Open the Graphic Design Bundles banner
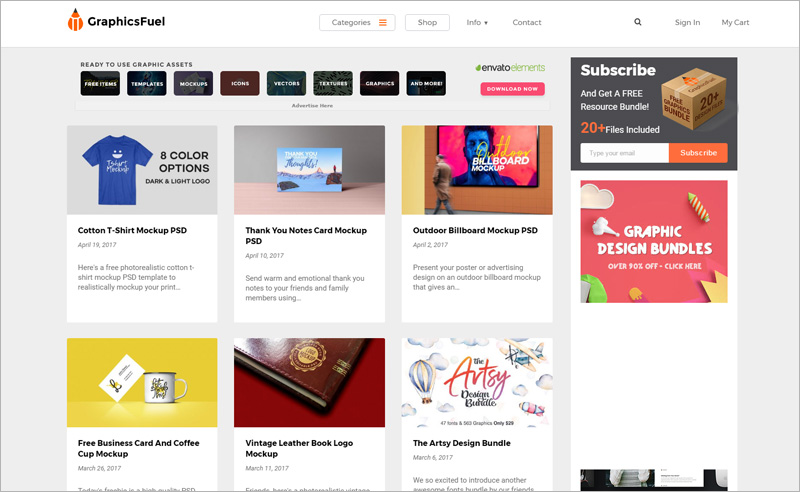Screen dimensions: 800x492 [654, 241]
